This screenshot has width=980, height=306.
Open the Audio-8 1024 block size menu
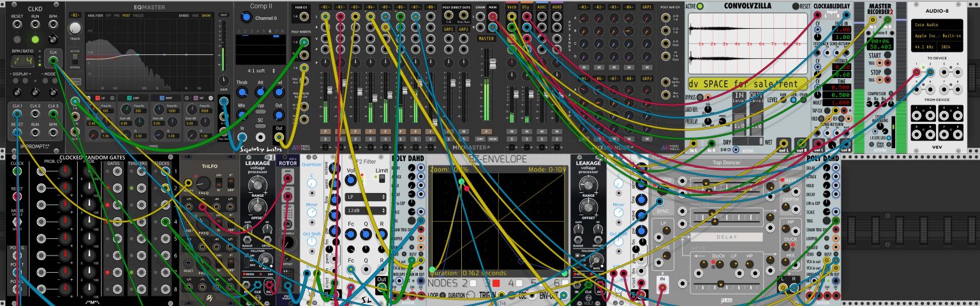click(x=950, y=47)
